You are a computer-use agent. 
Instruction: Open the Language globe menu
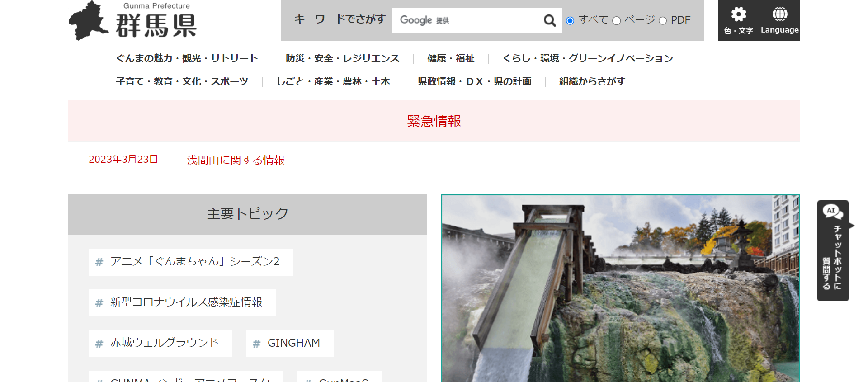pos(780,20)
